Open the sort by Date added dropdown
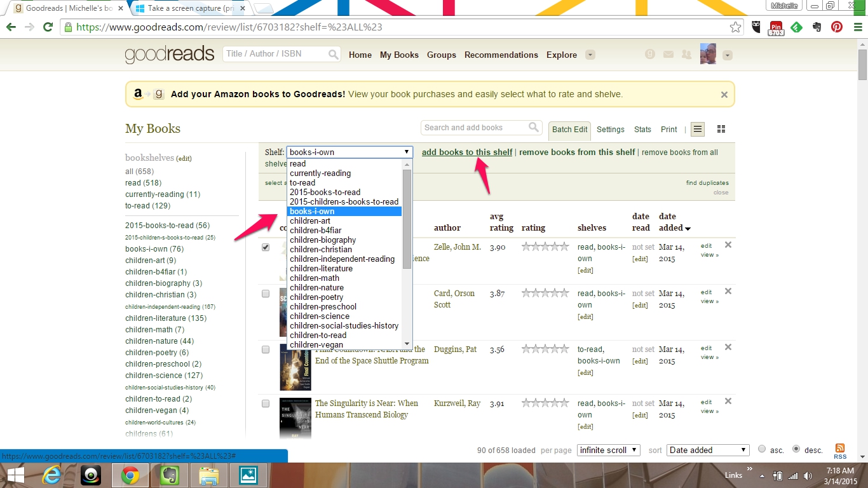 [x=708, y=450]
